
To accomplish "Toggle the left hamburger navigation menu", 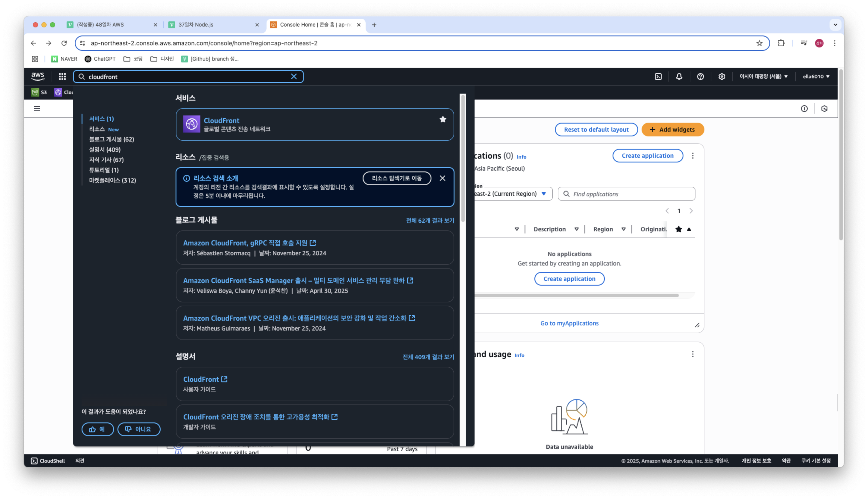I will click(37, 109).
